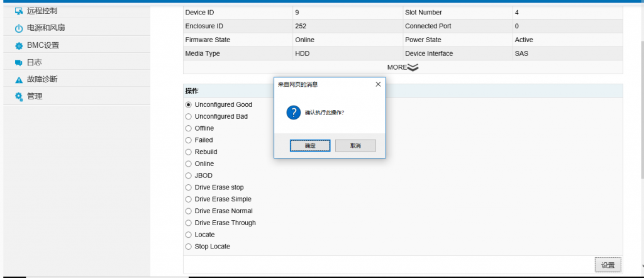Click the remote control monitor icon
Image resolution: width=644 pixels, height=278 pixels.
(x=19, y=11)
